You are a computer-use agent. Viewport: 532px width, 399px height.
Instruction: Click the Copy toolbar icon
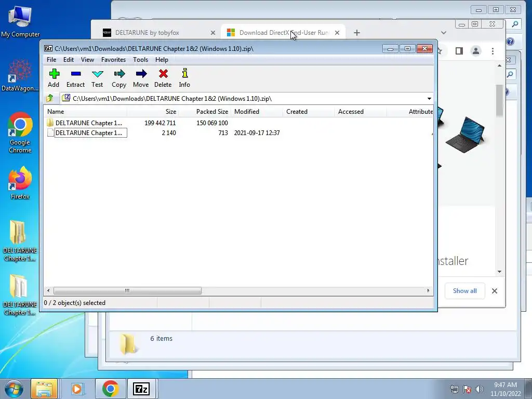click(x=119, y=78)
